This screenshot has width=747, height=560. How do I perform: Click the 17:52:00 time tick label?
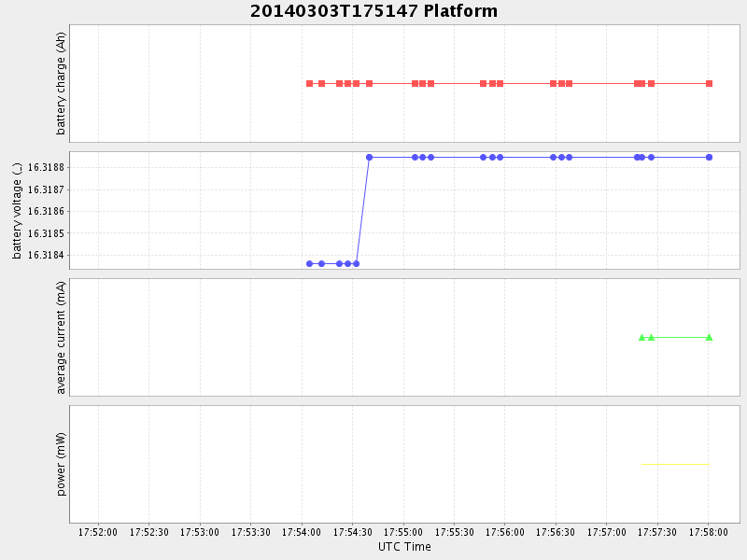(98, 532)
